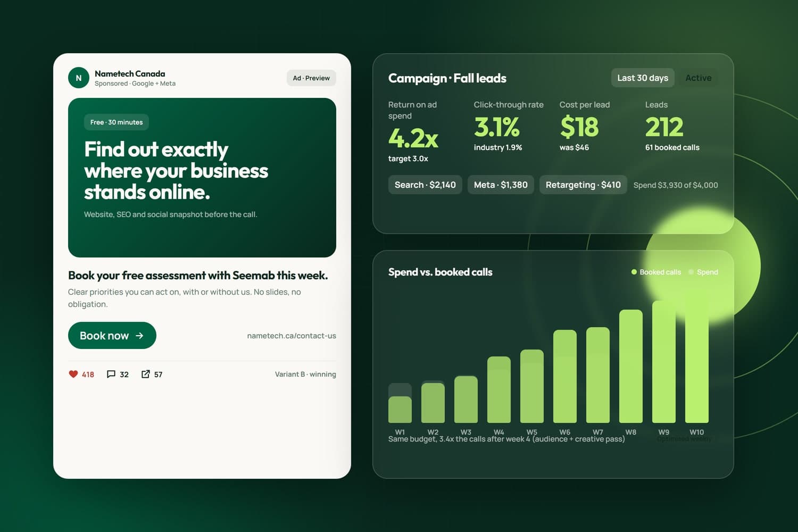Image resolution: width=798 pixels, height=532 pixels.
Task: Click the arrow in Book now button
Action: tap(139, 336)
